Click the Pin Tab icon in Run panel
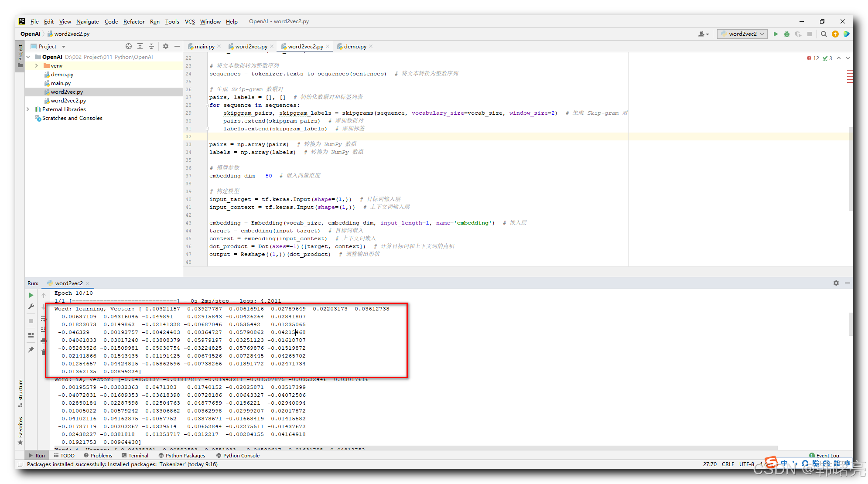868x484 pixels. pyautogui.click(x=31, y=350)
